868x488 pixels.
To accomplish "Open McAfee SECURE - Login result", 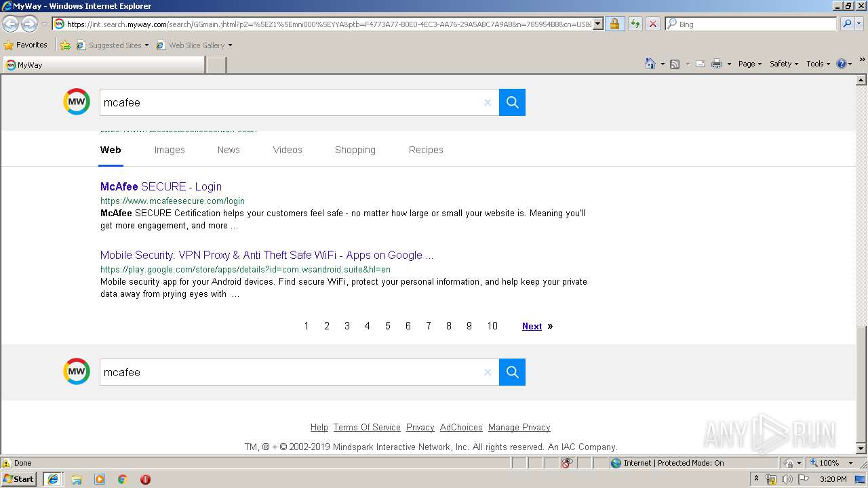I will 161,186.
